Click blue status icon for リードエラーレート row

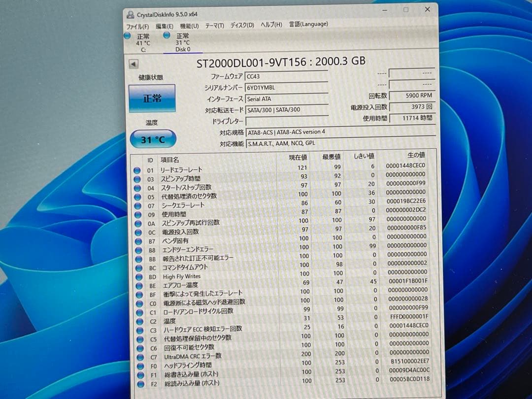tap(137, 170)
